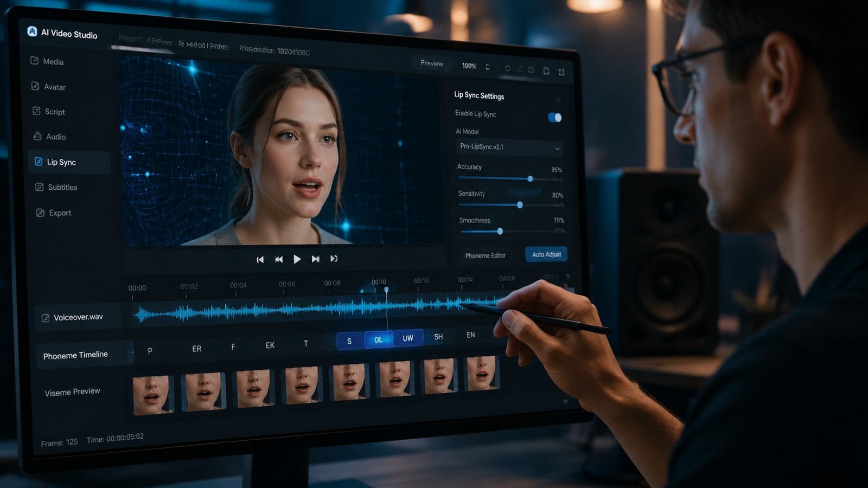Click the Viseme Preview label
The height and width of the screenshot is (488, 868).
click(x=72, y=391)
